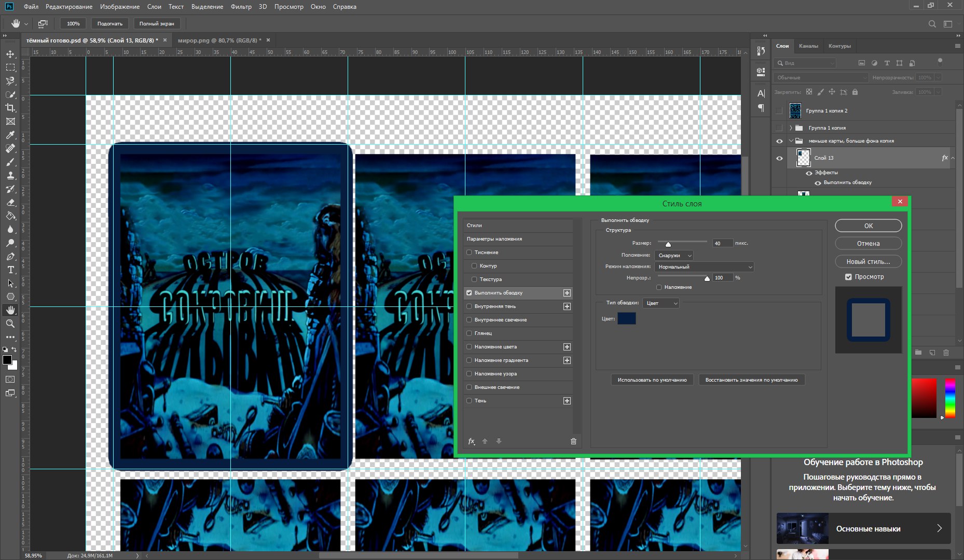964x560 pixels.
Task: Open the Paragraph panel icon
Action: (761, 108)
